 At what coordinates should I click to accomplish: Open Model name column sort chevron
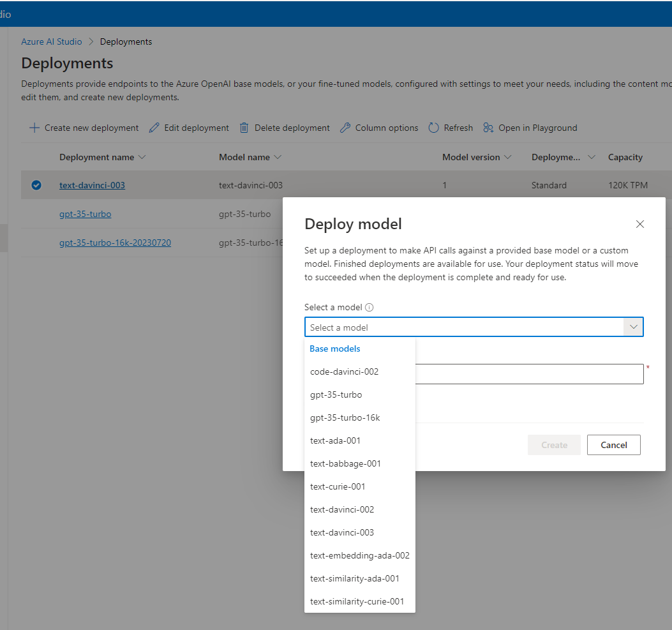278,157
